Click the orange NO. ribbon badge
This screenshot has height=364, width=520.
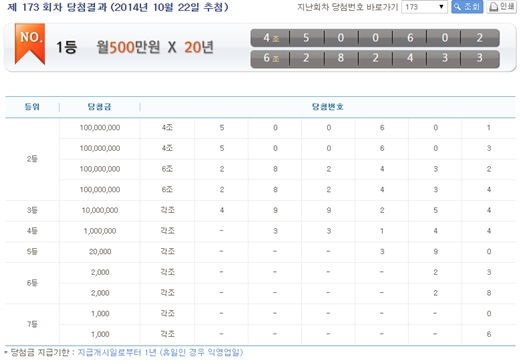tap(30, 44)
